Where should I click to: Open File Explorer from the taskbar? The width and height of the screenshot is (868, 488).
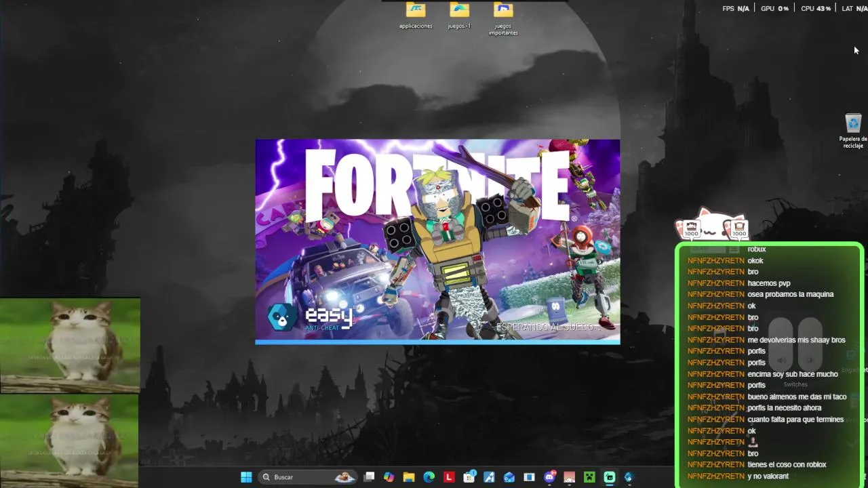point(409,477)
